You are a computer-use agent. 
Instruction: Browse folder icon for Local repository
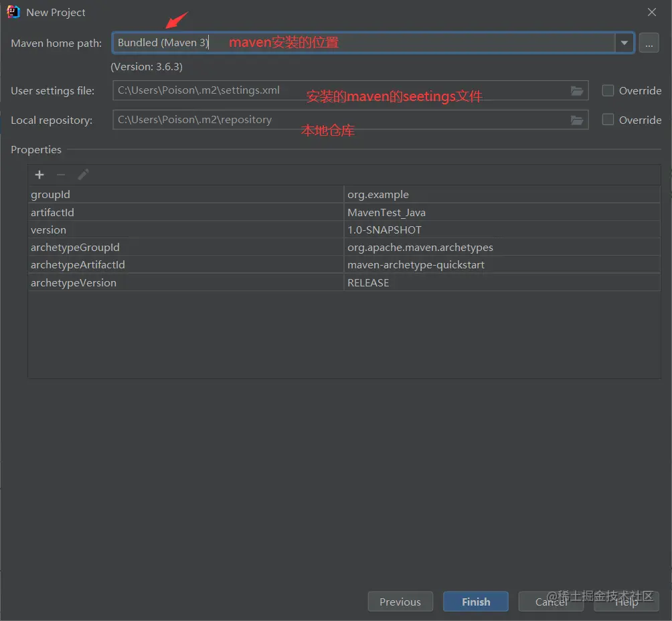[577, 120]
